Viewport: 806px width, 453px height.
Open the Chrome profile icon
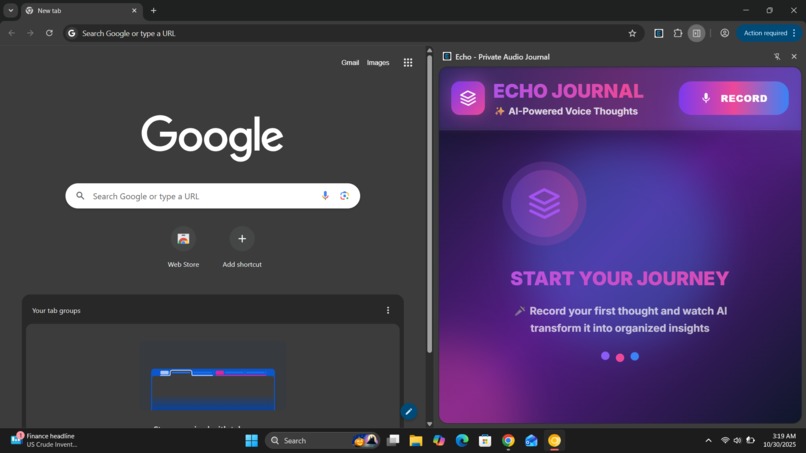coord(724,33)
